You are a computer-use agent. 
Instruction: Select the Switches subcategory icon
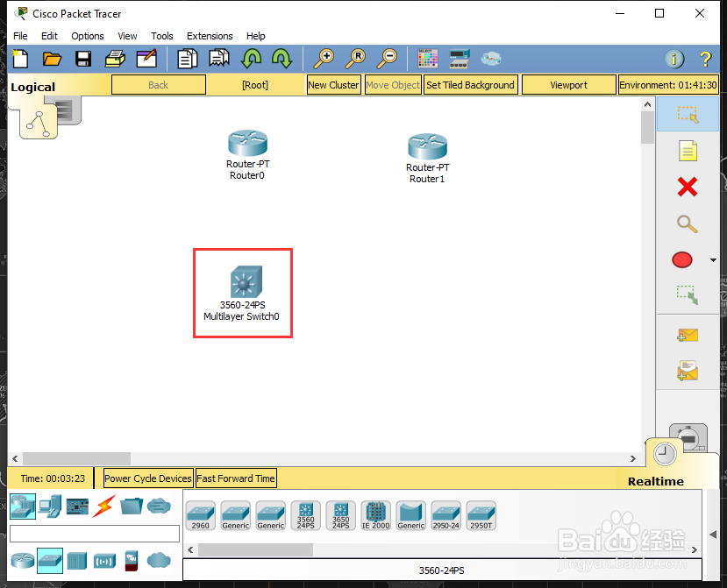point(50,561)
